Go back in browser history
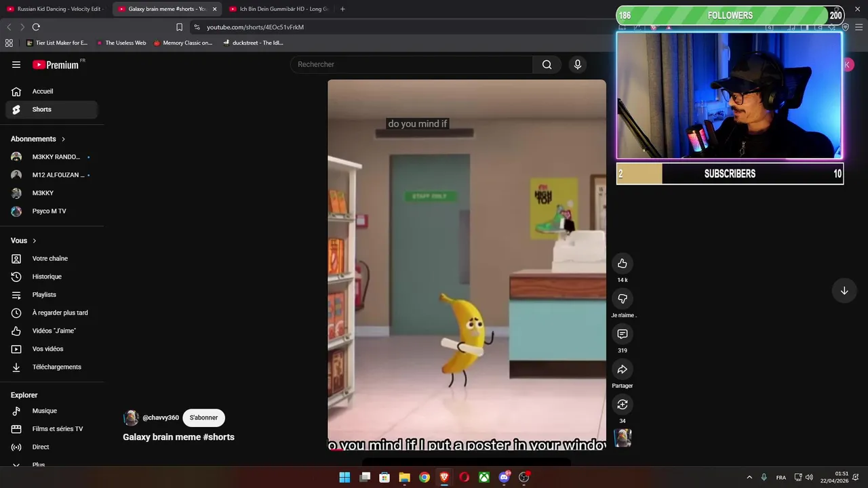This screenshot has height=488, width=868. pos(9,27)
